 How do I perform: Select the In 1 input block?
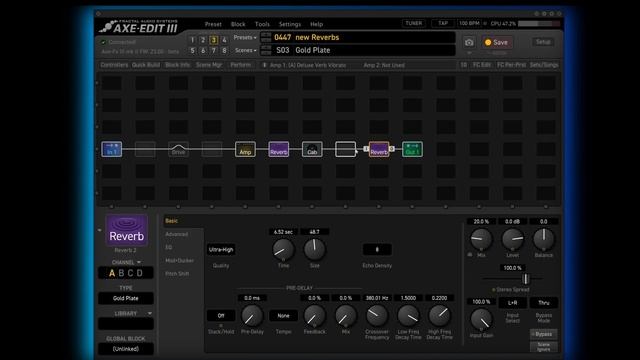tap(111, 149)
